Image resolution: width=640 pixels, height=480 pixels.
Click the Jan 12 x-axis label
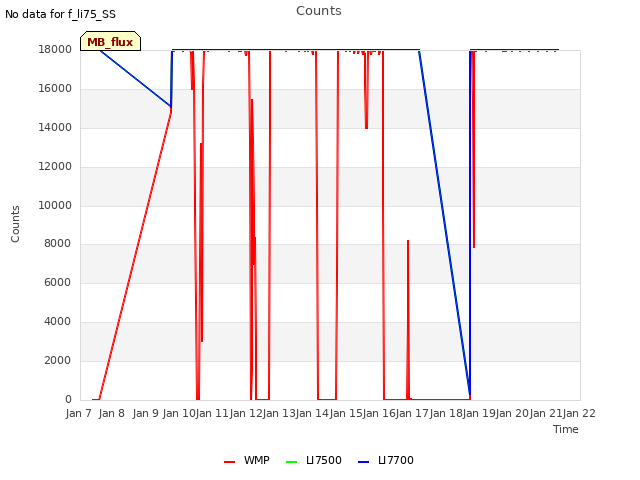246,413
